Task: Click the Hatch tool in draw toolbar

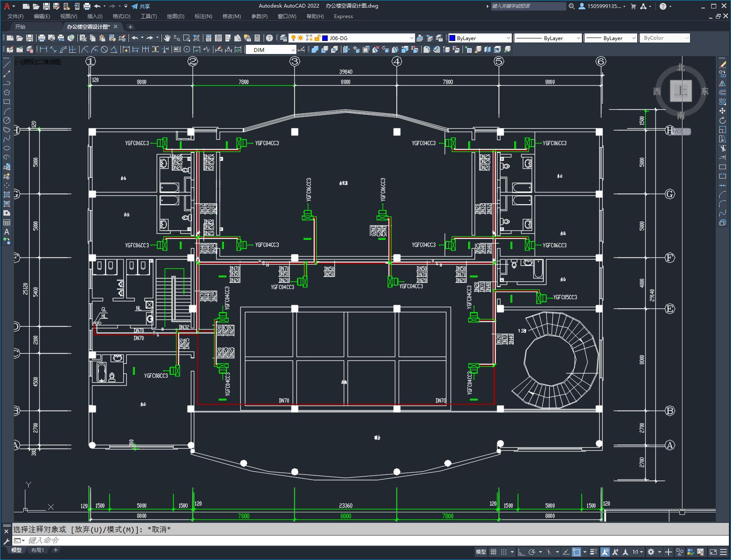Action: click(x=7, y=195)
